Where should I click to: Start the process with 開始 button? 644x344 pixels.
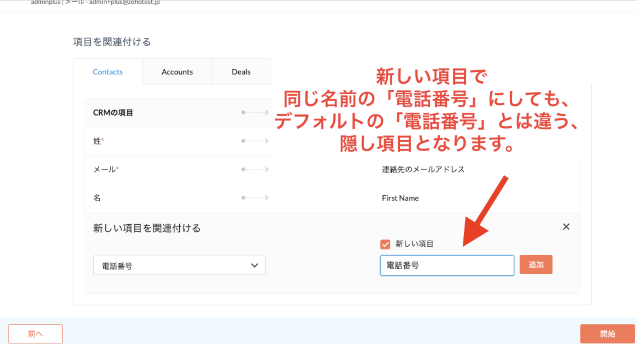click(x=607, y=334)
